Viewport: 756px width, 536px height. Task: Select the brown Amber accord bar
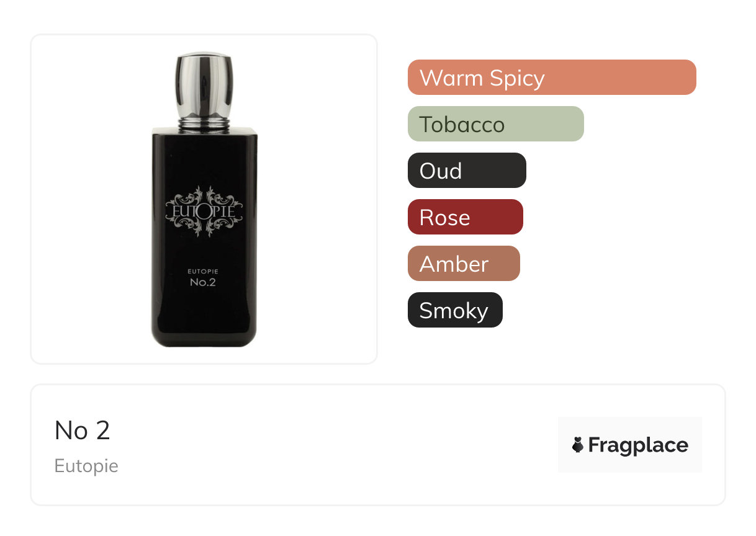pos(464,264)
